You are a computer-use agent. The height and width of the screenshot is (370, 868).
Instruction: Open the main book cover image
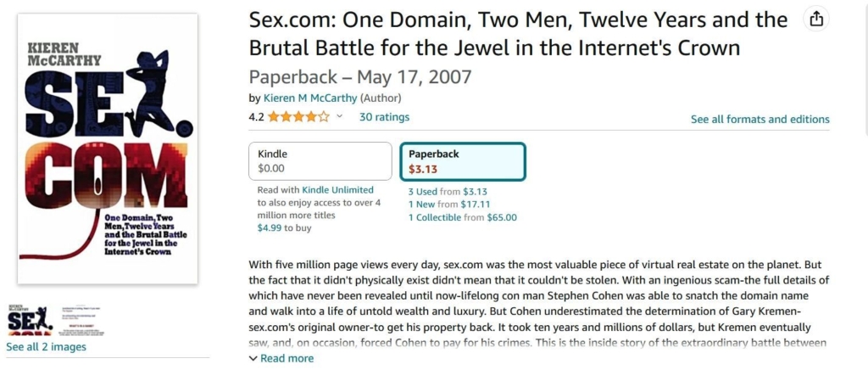[108, 149]
